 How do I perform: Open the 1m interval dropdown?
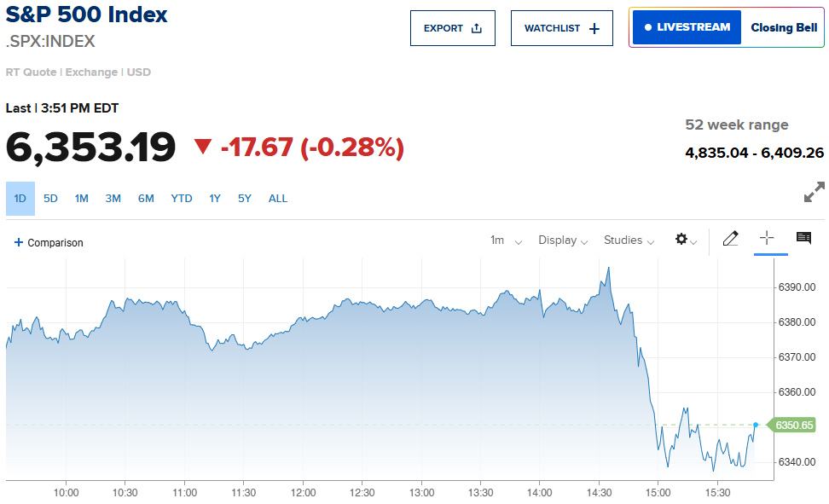pyautogui.click(x=506, y=240)
